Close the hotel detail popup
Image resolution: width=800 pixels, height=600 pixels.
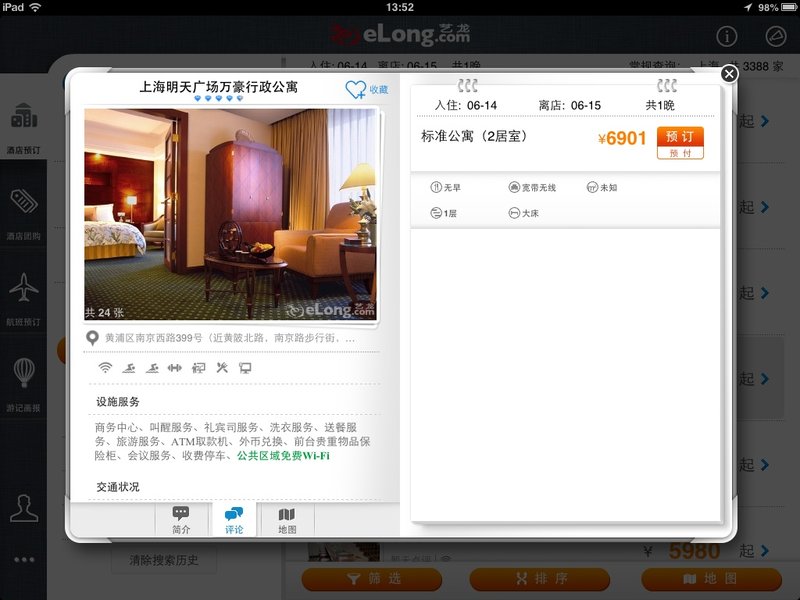click(729, 73)
